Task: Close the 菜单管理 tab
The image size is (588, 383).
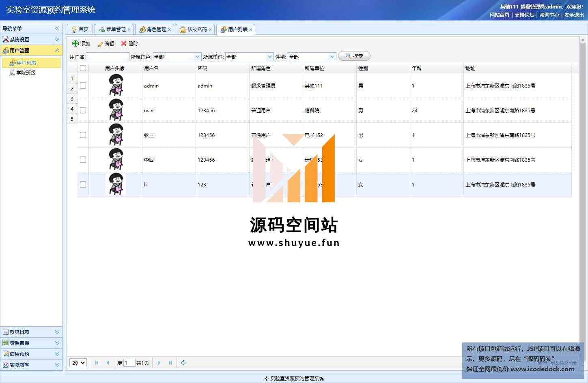Action: (129, 30)
